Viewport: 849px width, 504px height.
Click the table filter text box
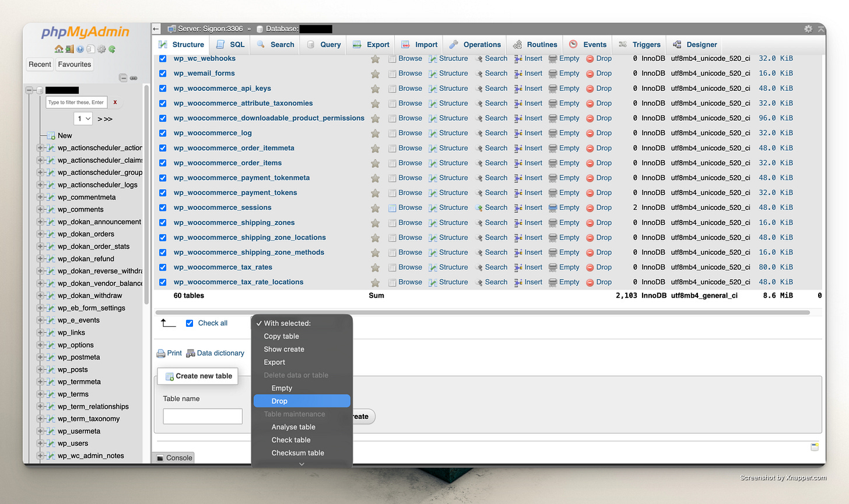(77, 102)
